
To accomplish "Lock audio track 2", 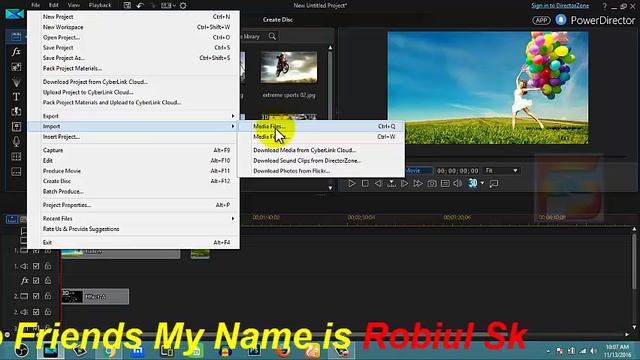I will 48,312.
